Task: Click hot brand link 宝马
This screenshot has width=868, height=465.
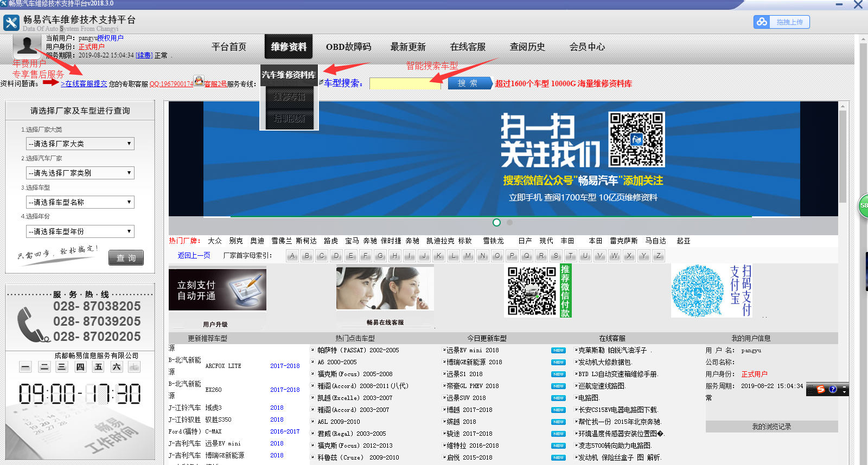Action: pos(352,241)
